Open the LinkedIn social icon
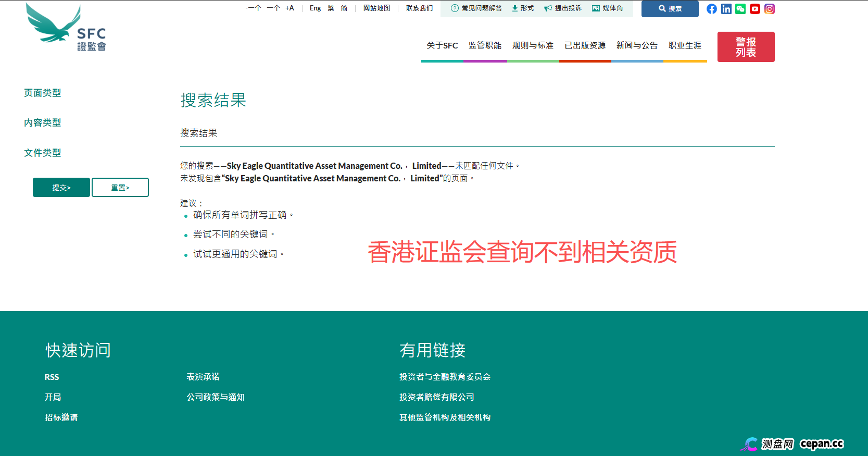868x456 pixels. (726, 9)
